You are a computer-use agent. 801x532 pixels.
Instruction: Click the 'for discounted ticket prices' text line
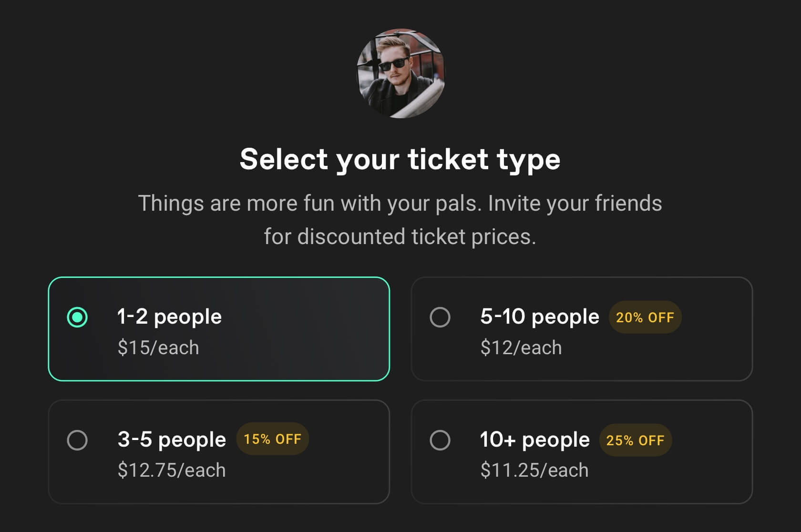pyautogui.click(x=400, y=237)
